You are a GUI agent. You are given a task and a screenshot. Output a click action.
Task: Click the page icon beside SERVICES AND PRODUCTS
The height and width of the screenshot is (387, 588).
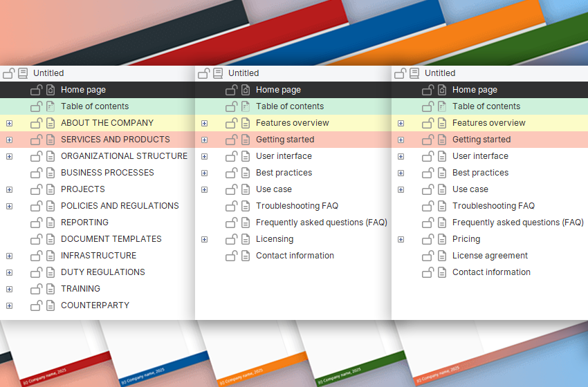(x=50, y=140)
